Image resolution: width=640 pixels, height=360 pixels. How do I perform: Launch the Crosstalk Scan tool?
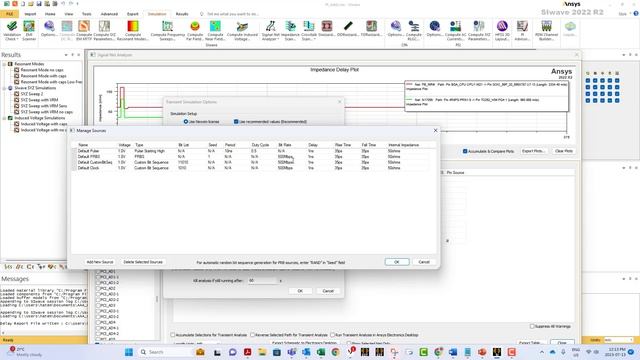[309, 30]
